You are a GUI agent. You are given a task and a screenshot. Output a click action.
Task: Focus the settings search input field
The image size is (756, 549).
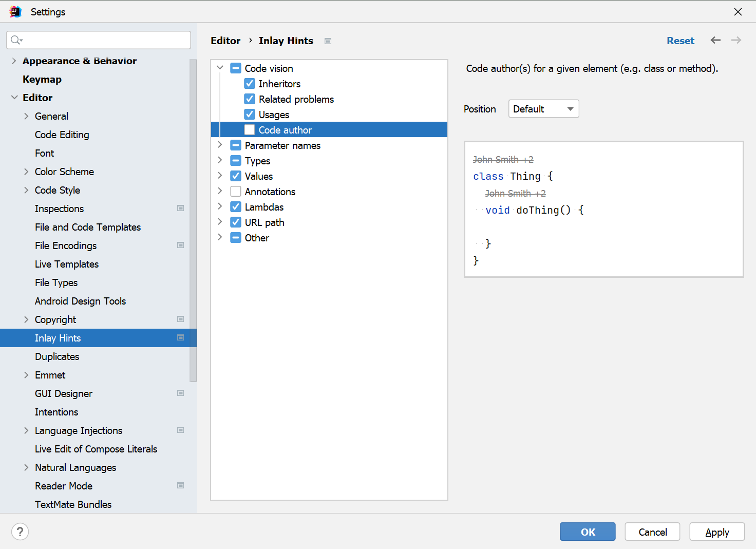99,40
